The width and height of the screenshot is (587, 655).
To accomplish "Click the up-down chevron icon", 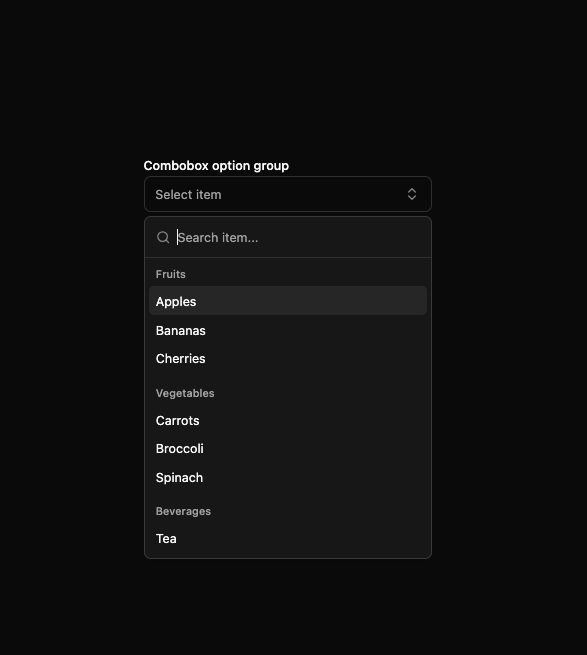I will point(412,194).
